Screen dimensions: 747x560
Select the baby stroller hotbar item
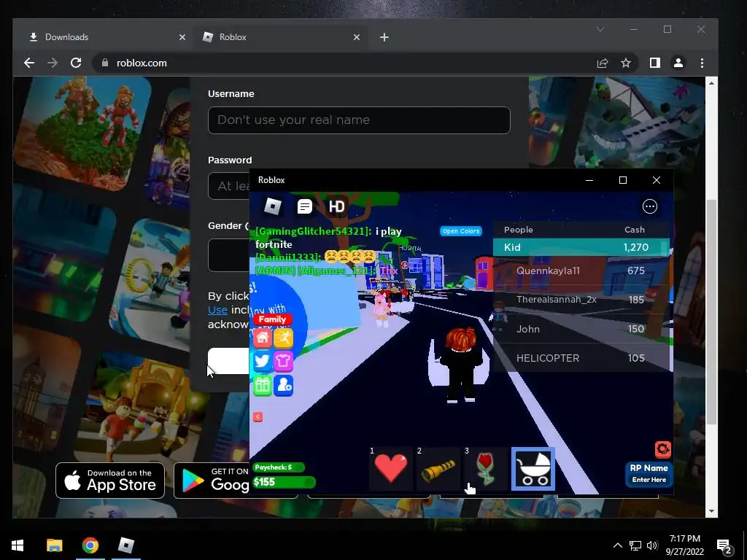(533, 469)
